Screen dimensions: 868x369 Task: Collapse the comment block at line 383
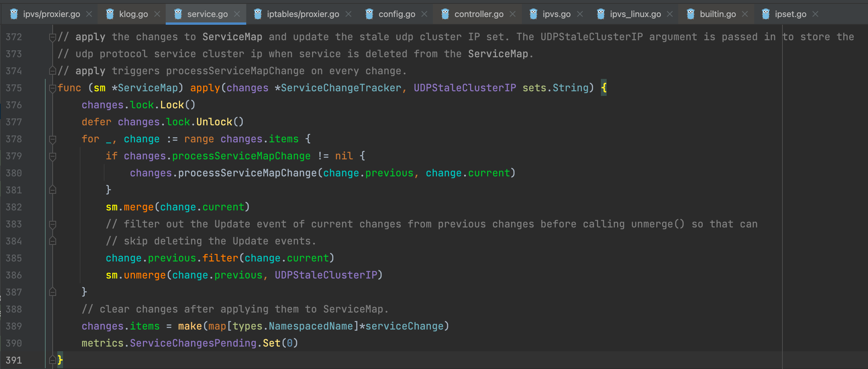pyautogui.click(x=53, y=224)
